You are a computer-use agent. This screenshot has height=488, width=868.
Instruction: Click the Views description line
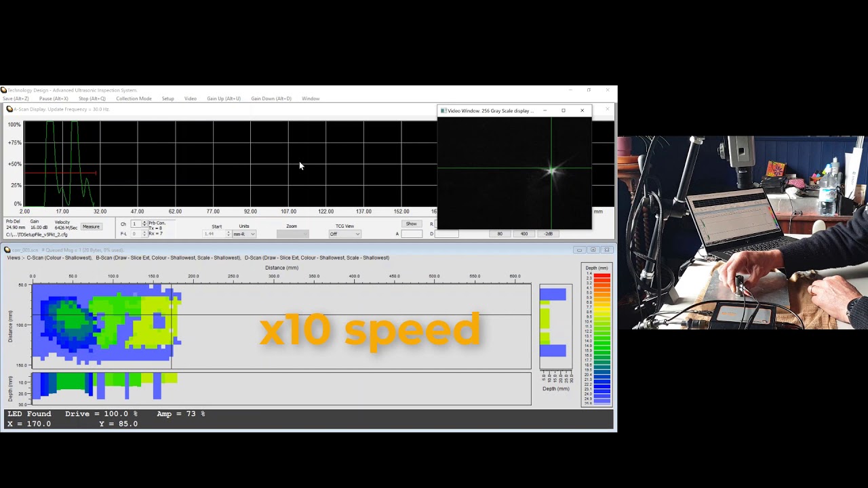click(x=198, y=258)
